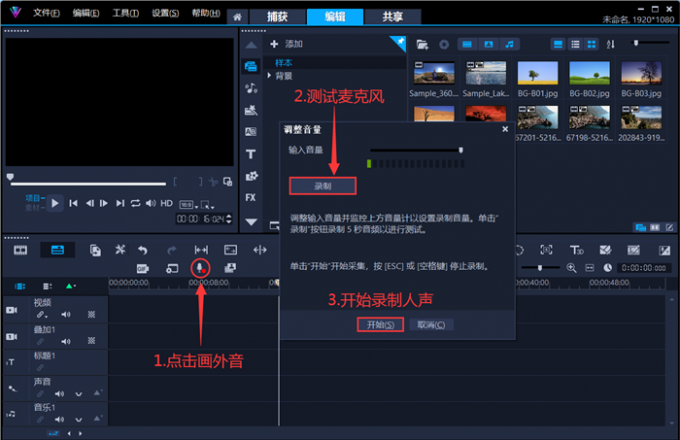Image resolution: width=680 pixels, height=440 pixels.
Task: Click the import media files folder icon
Action: 422,44
